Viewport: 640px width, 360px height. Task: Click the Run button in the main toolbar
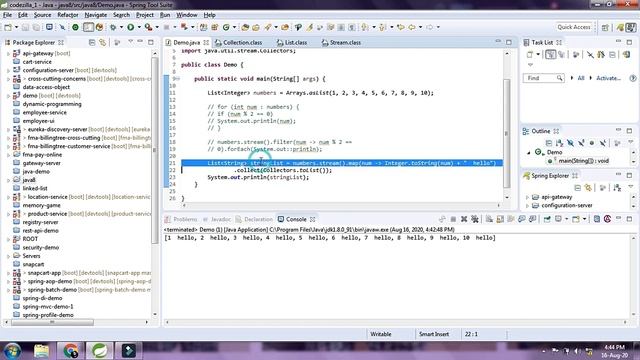point(131,27)
